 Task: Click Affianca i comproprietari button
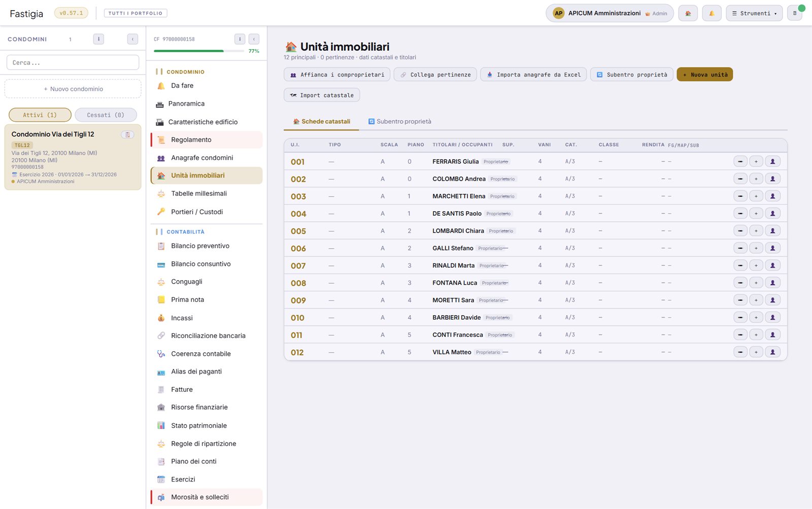337,75
